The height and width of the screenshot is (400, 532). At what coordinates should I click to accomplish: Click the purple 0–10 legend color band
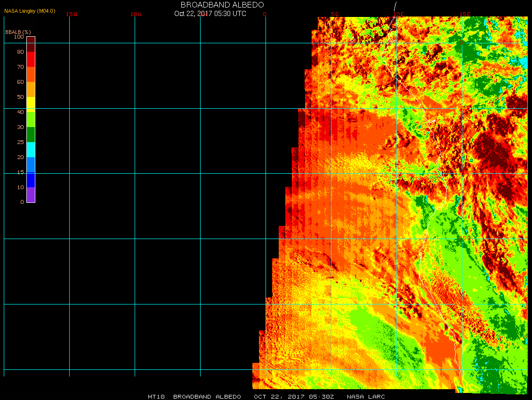tap(31, 195)
